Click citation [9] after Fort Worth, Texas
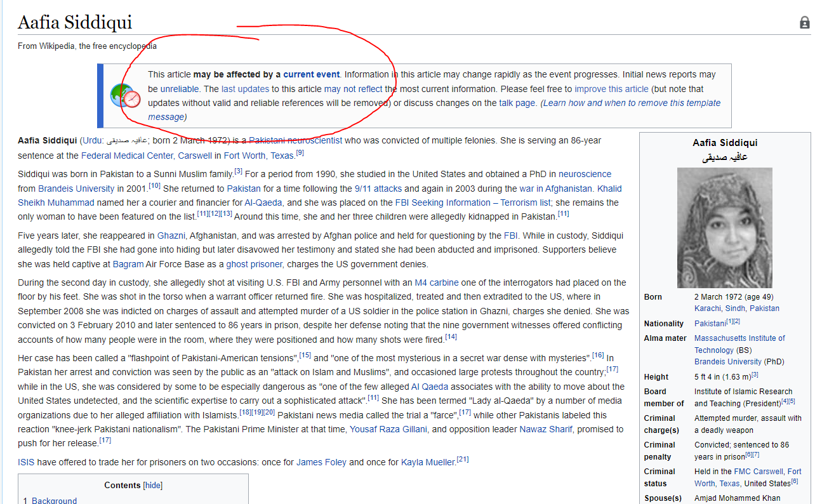 [300, 153]
